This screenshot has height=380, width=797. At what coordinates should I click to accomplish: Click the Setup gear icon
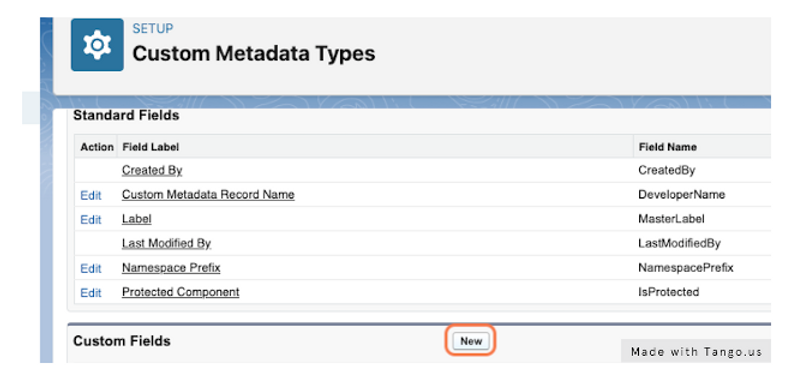[97, 45]
